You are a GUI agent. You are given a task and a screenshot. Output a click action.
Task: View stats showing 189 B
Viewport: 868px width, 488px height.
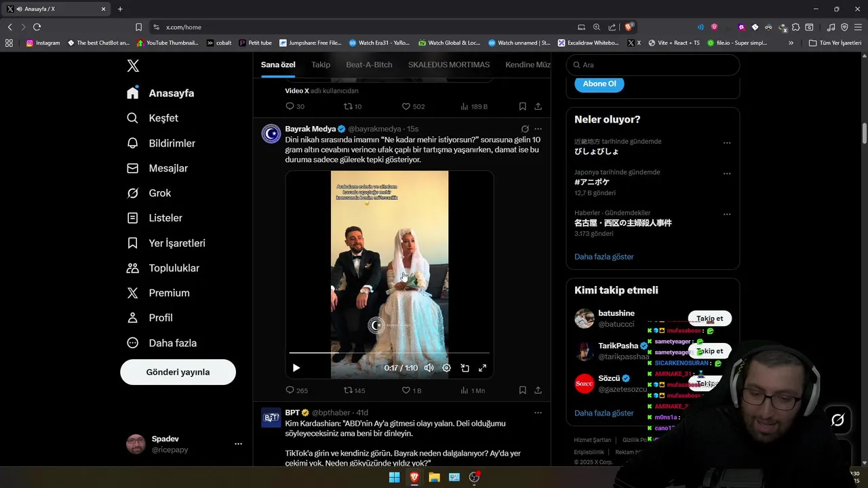click(x=474, y=106)
